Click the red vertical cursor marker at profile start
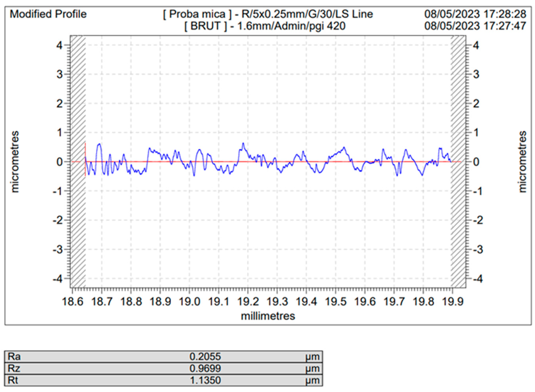The image size is (535, 392). pos(85,160)
